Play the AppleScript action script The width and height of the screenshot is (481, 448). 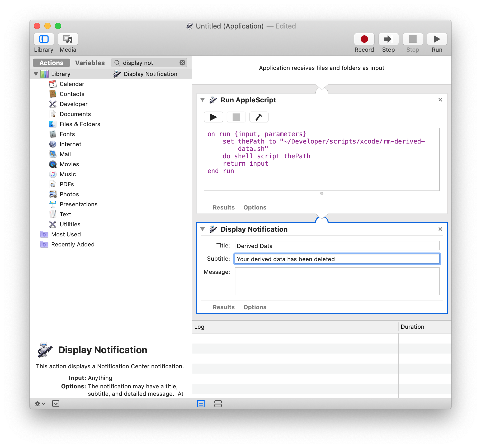tap(213, 117)
